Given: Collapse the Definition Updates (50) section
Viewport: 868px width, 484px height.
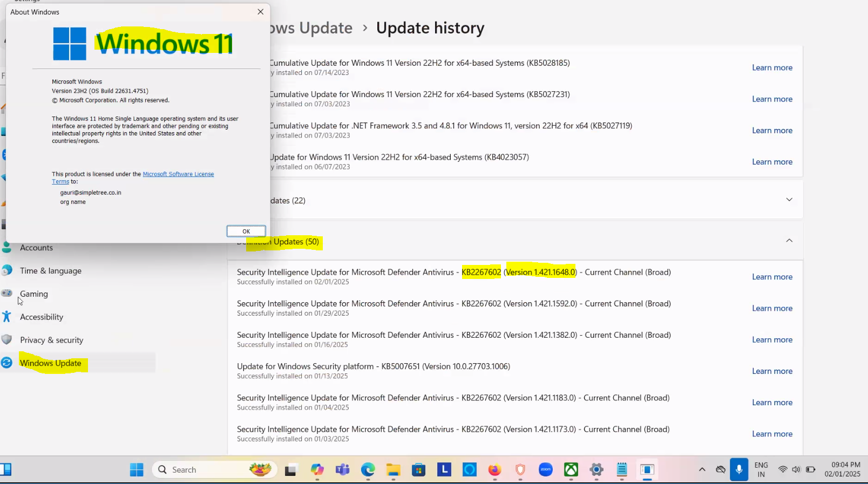Looking at the screenshot, I should click(x=789, y=241).
